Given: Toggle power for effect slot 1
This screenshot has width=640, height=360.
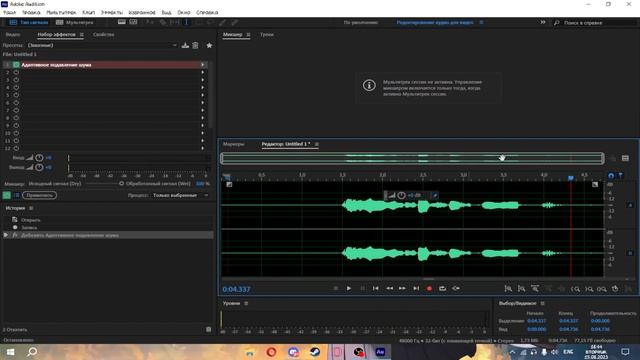Looking at the screenshot, I should tap(16, 64).
